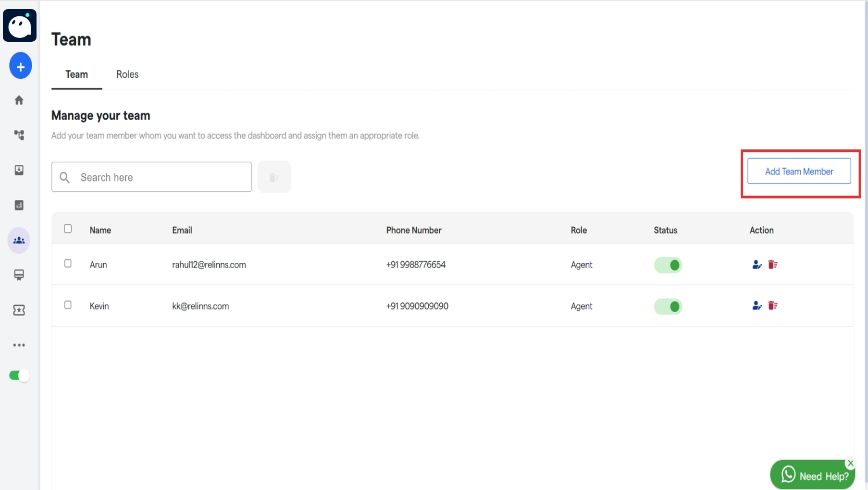Click the Add Team Member button

pos(799,171)
